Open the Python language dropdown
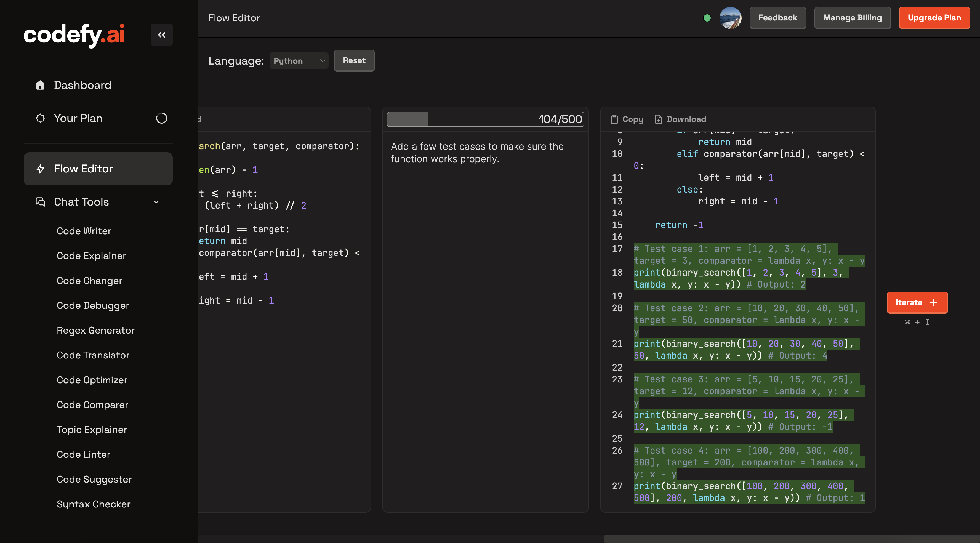This screenshot has width=980, height=543. click(x=299, y=61)
